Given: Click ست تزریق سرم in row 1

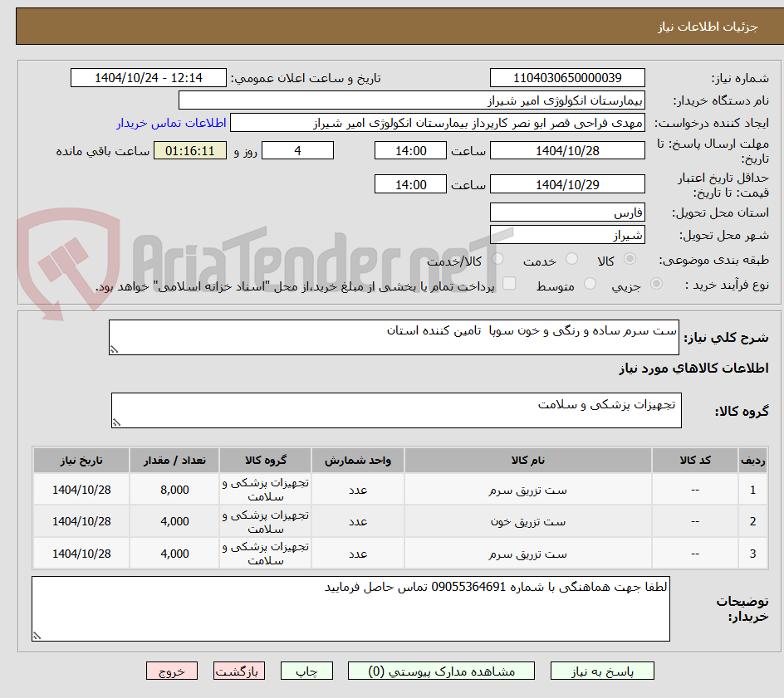Looking at the screenshot, I should pyautogui.click(x=528, y=491).
